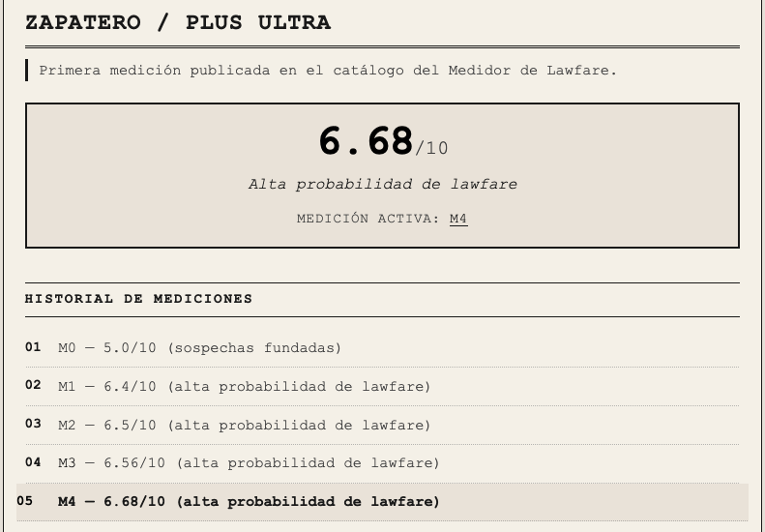Click the vertical quote bar before 'Primera'
Image resolution: width=765 pixels, height=532 pixels.
pyautogui.click(x=27, y=71)
